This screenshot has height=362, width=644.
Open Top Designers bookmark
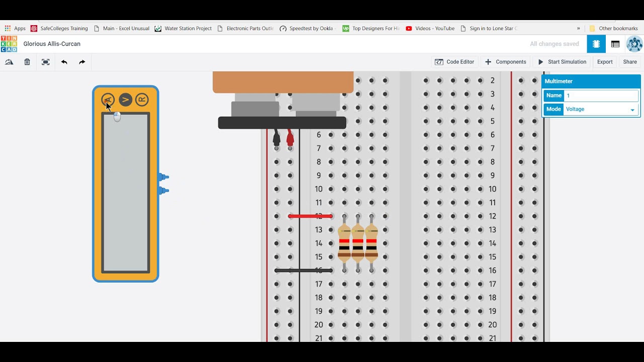(x=371, y=29)
